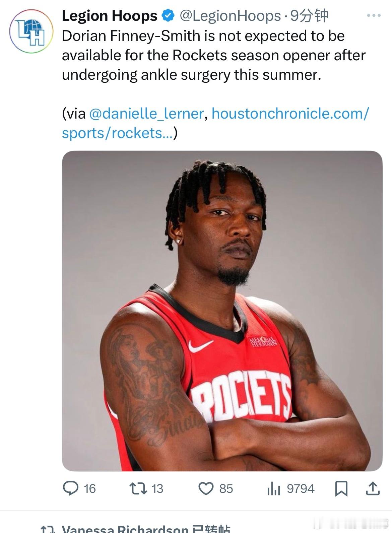392x533 pixels.
Task: Open the @LegionHoops handle
Action: (x=231, y=16)
